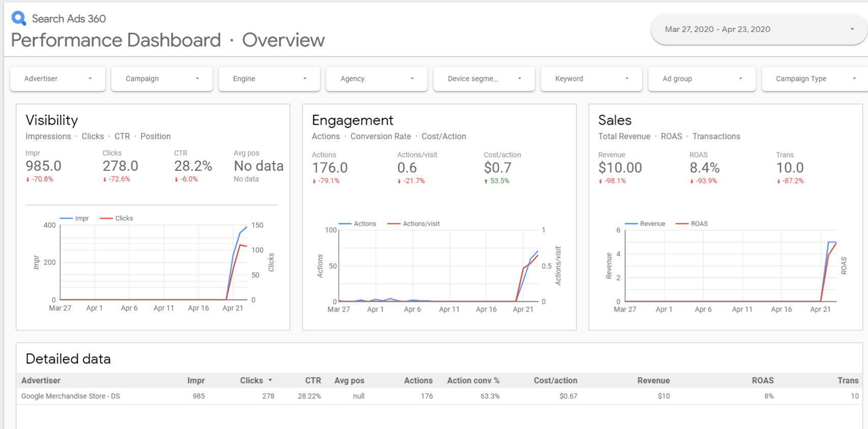Toggle the Clicks legend in Visibility chart
This screenshot has height=429, width=868.
(x=117, y=219)
